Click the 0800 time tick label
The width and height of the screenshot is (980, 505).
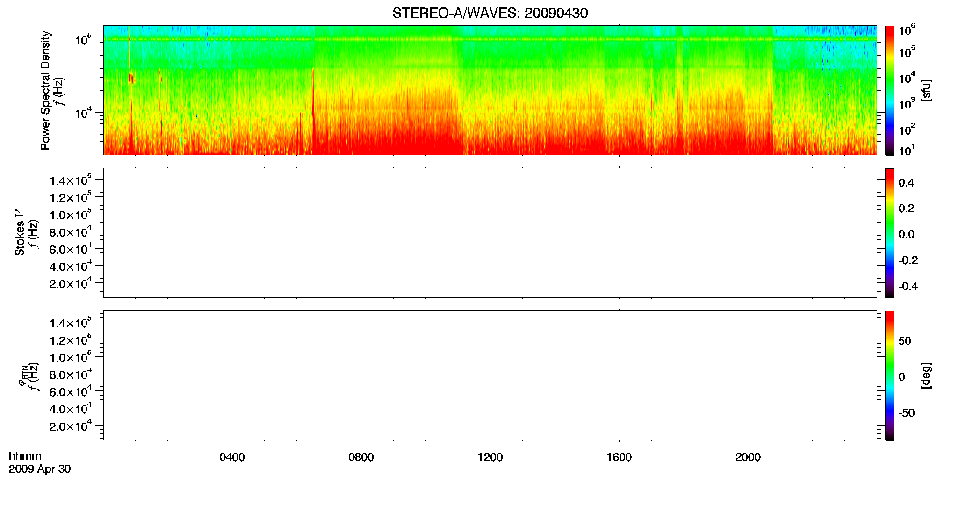click(x=361, y=457)
